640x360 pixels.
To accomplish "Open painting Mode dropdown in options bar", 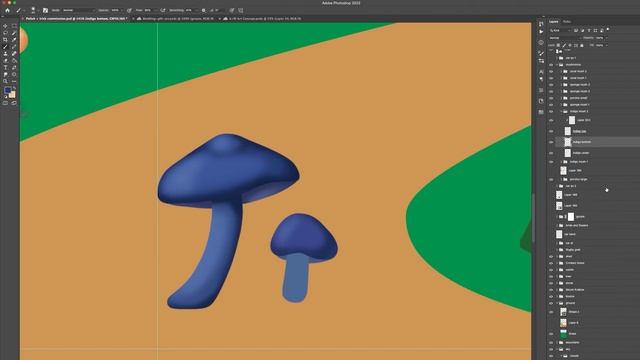I will [x=78, y=10].
